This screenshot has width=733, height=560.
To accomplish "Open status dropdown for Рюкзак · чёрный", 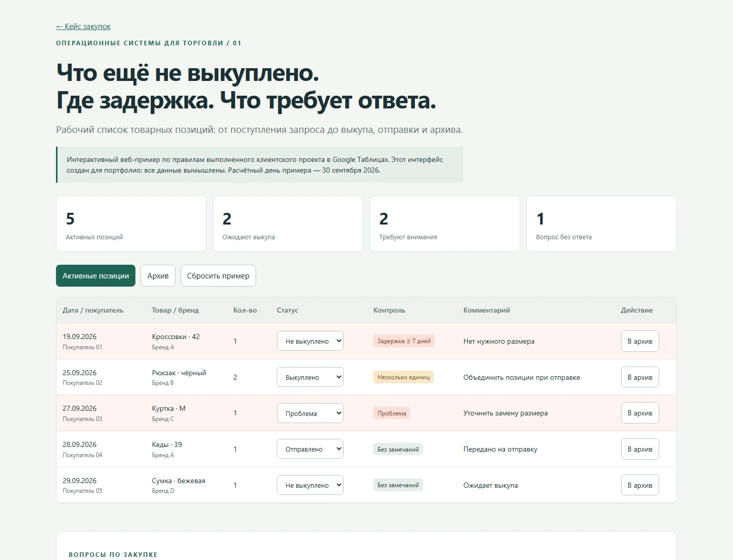I will click(x=310, y=377).
